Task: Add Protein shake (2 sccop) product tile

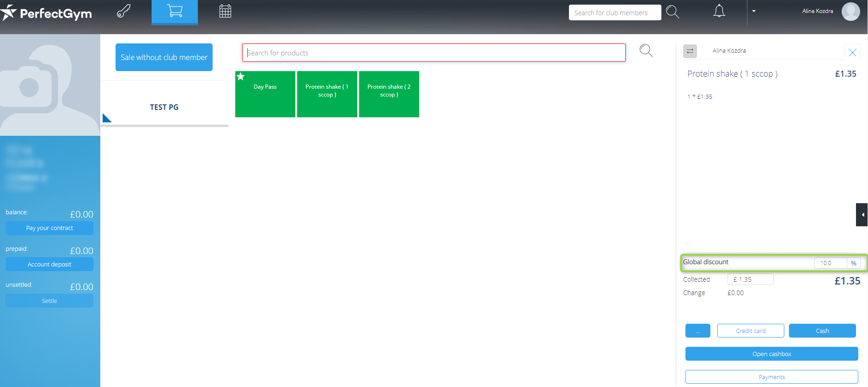Action: [389, 94]
